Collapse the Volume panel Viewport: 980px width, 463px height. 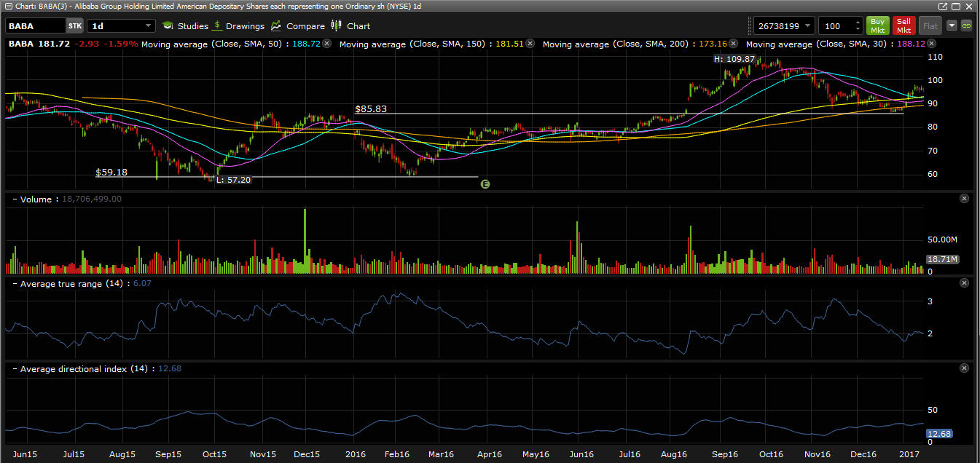tap(14, 199)
